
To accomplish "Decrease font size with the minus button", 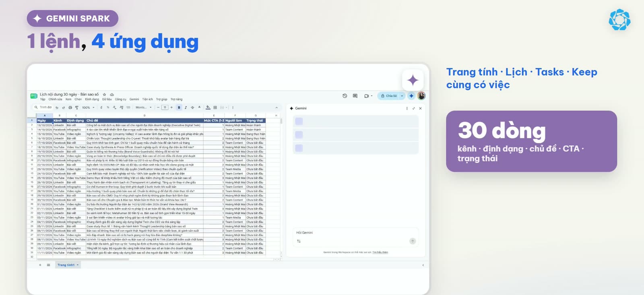I will (x=158, y=107).
